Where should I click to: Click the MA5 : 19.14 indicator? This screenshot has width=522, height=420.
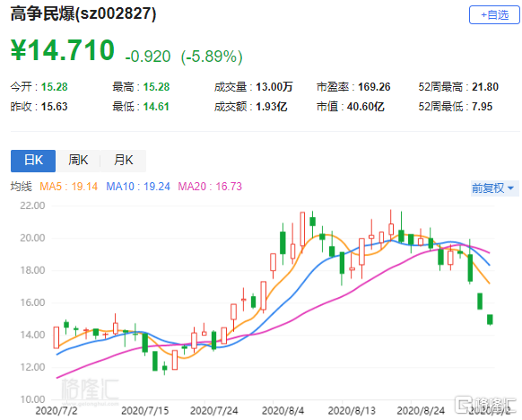pyautogui.click(x=68, y=187)
